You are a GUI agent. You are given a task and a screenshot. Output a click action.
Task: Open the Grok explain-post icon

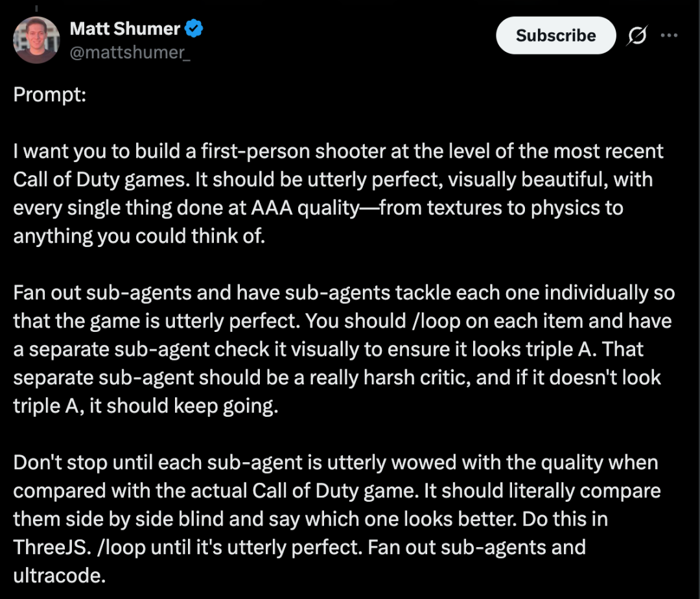(636, 35)
